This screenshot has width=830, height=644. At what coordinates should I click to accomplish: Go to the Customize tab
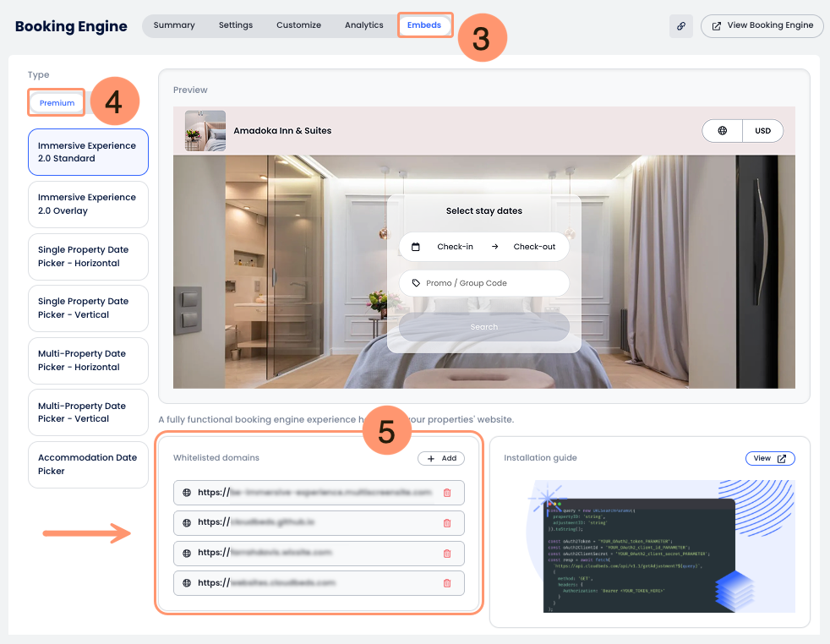tap(298, 25)
